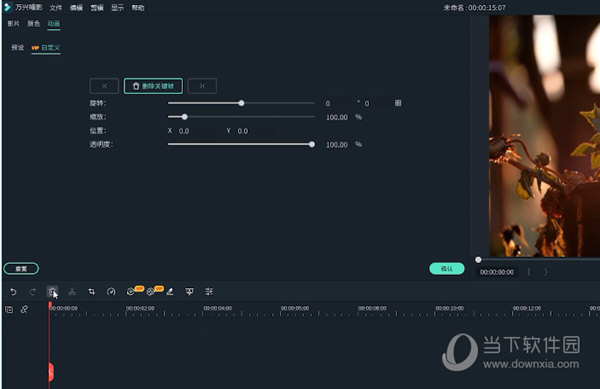The width and height of the screenshot is (600, 389).
Task: Click the pen edit icon in timeline toolbar
Action: point(170,292)
